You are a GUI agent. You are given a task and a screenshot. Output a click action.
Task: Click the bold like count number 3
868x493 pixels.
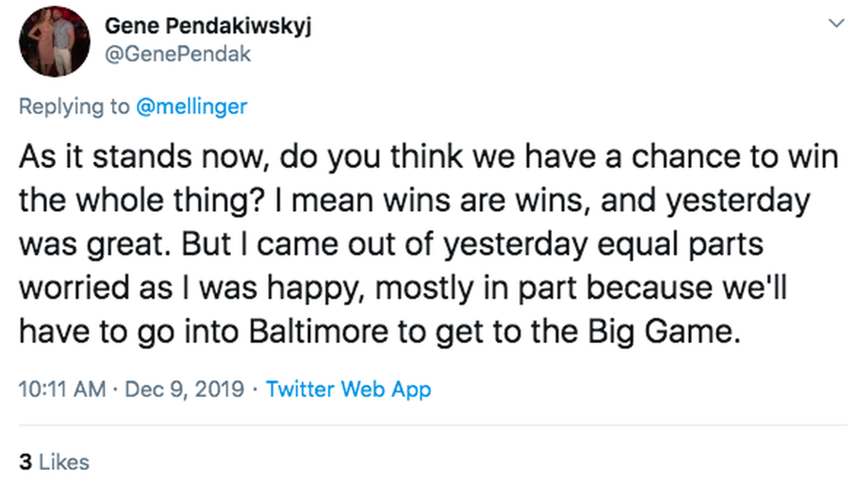pos(25,462)
